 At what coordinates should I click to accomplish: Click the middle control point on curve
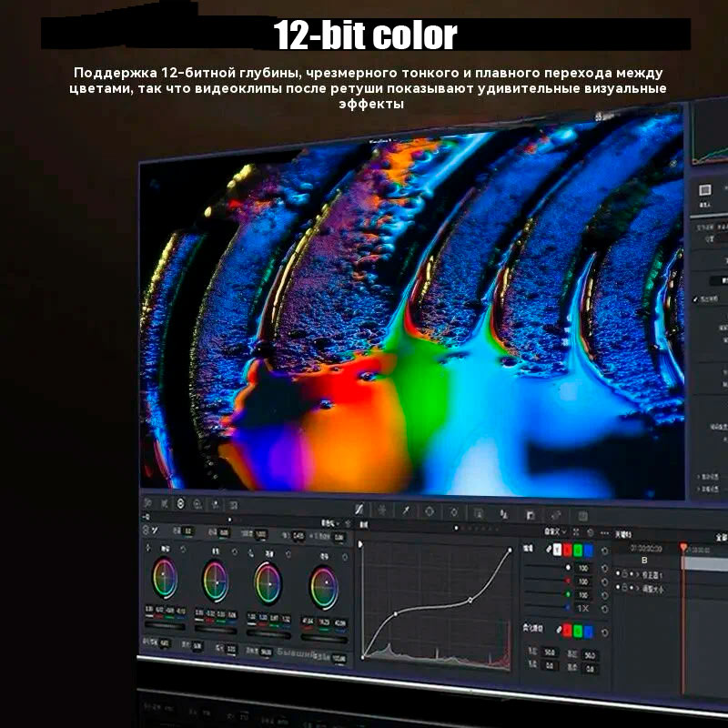click(470, 600)
